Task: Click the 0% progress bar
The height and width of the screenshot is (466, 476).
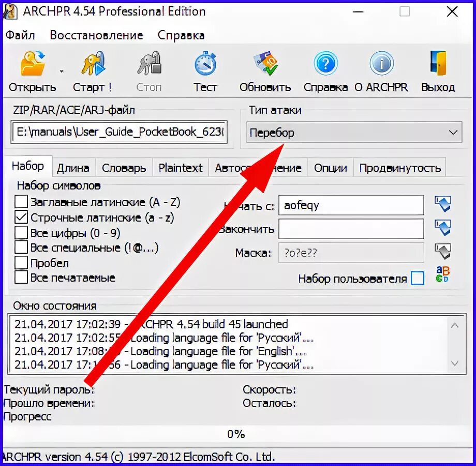Action: (x=236, y=434)
